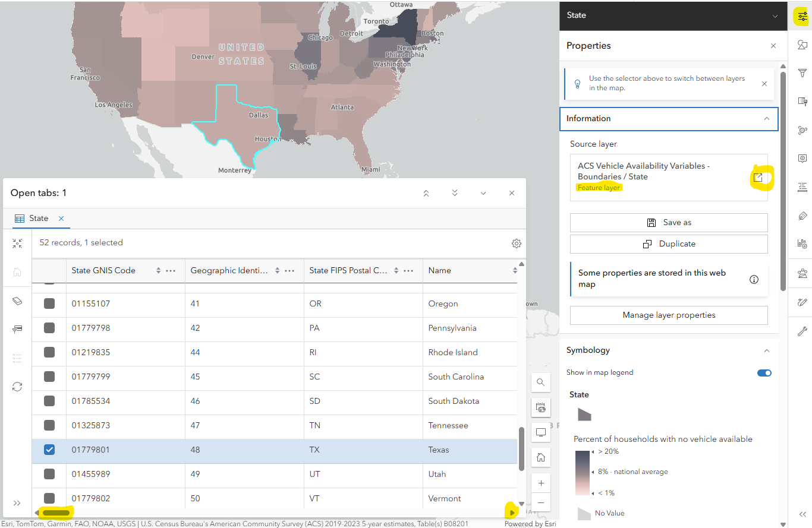Open source layer item details link icon

[x=759, y=177]
